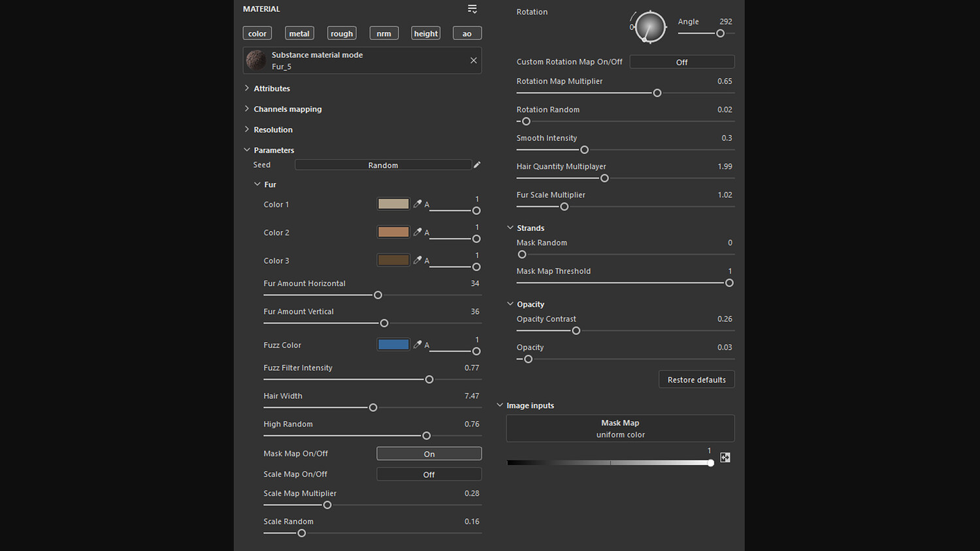
Task: Toggle the Scale Map On/Off switch
Action: click(x=429, y=475)
